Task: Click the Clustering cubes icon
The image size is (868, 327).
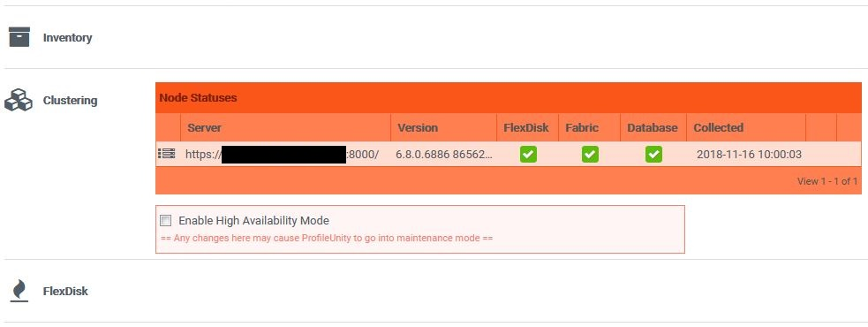Action: click(x=19, y=100)
